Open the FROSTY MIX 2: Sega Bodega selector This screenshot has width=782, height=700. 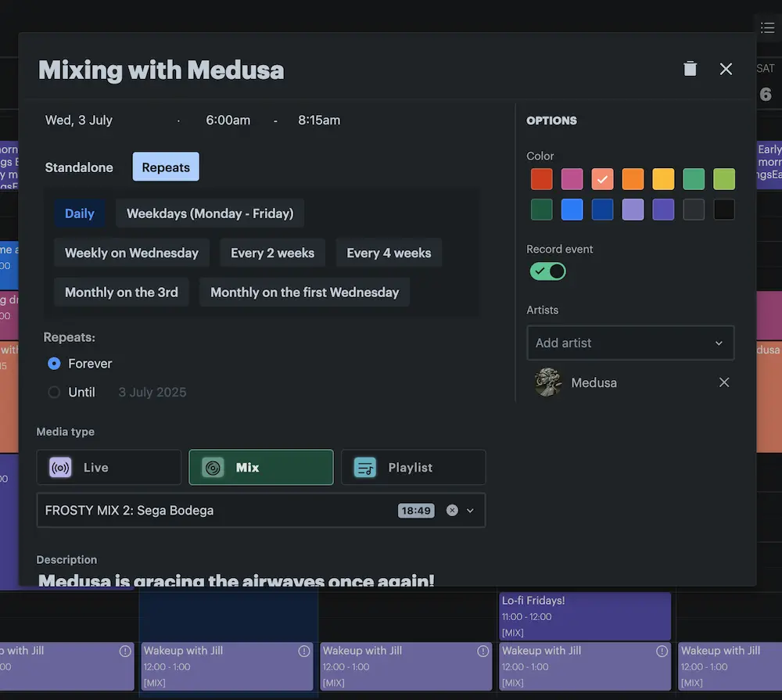(261, 511)
